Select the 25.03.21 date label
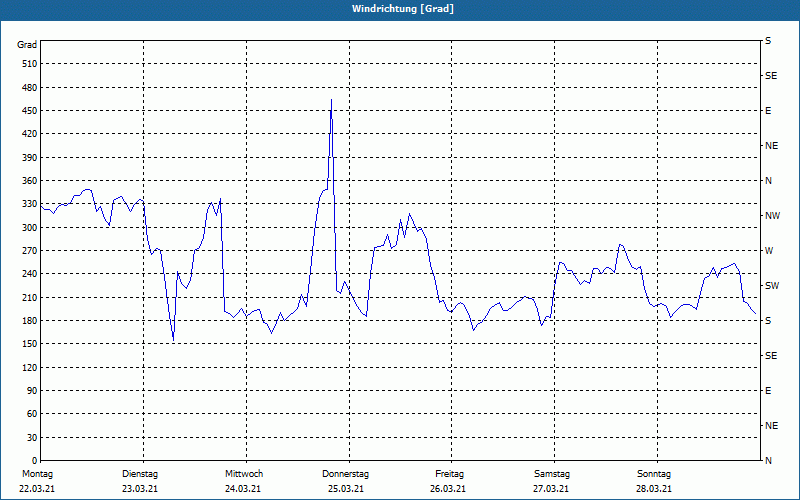Screen dimensions: 800x500 tap(346, 489)
